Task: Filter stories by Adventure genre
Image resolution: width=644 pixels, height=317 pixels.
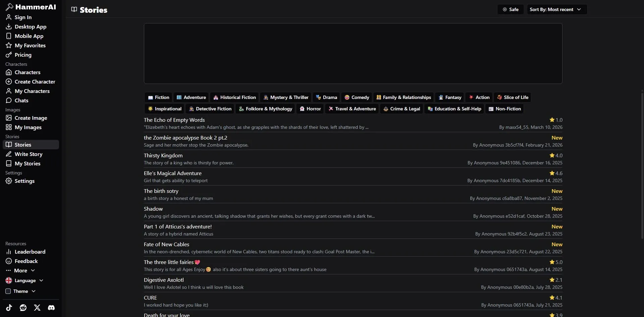Action: point(191,97)
